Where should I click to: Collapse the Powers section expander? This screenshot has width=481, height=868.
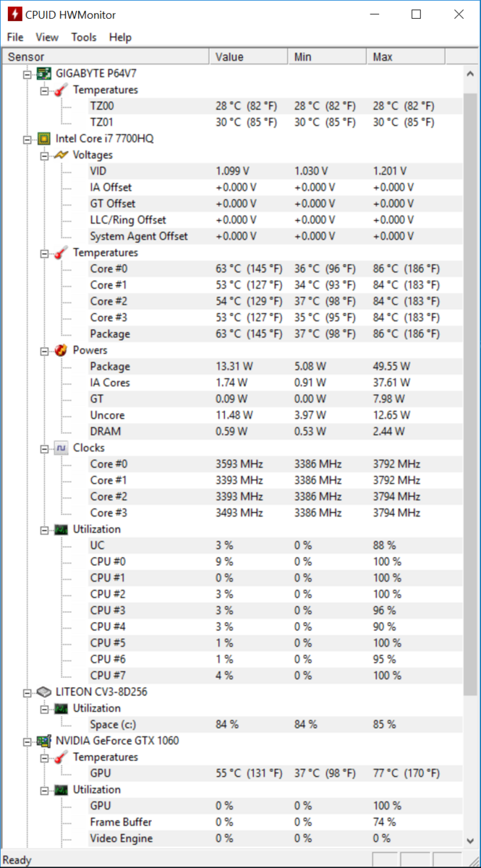pyautogui.click(x=45, y=350)
